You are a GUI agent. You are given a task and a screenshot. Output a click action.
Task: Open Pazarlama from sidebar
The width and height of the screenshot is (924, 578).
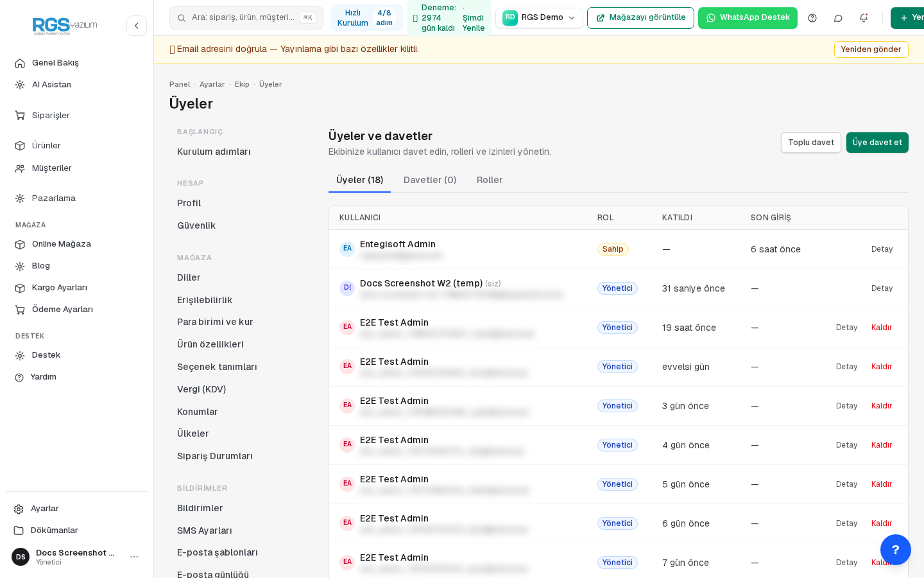point(54,198)
